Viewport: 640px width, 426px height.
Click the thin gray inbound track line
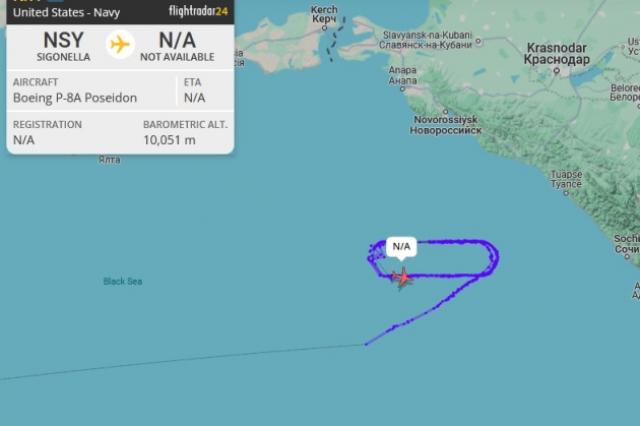[x=182, y=361]
